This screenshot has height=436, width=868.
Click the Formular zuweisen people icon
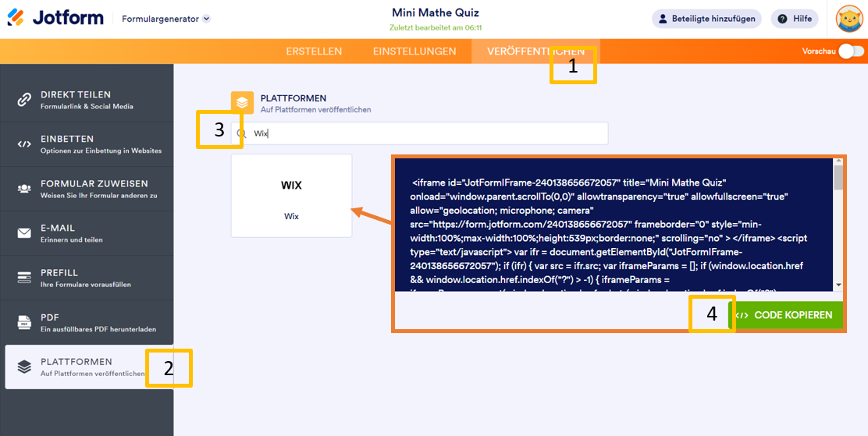click(23, 189)
